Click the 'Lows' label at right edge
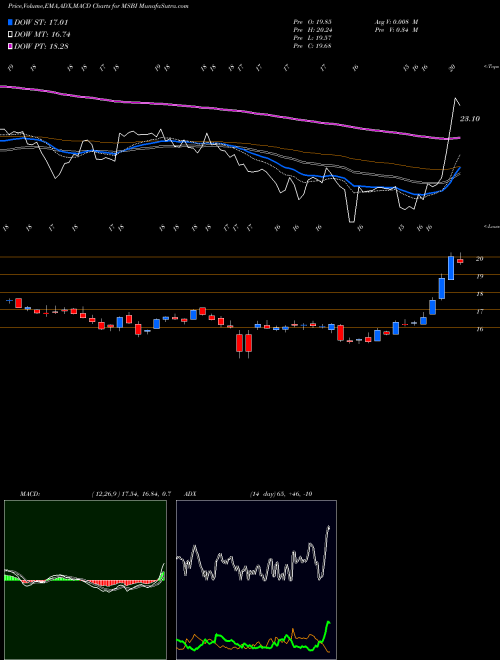 point(492,226)
